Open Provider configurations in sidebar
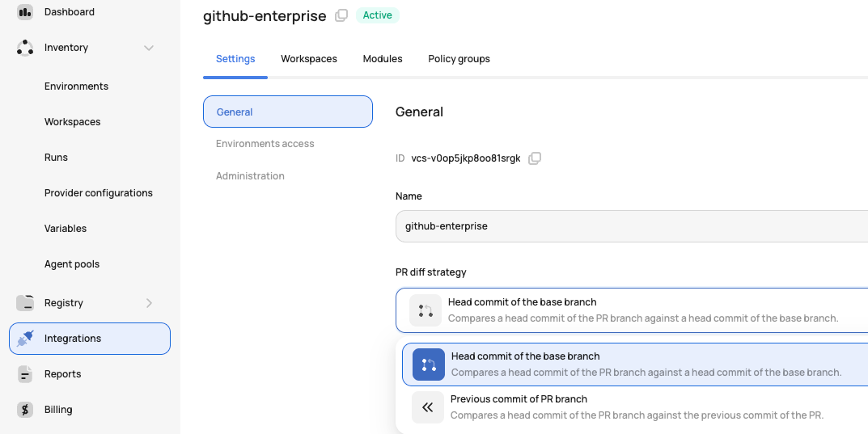Viewport: 868px width, 434px height. point(99,193)
